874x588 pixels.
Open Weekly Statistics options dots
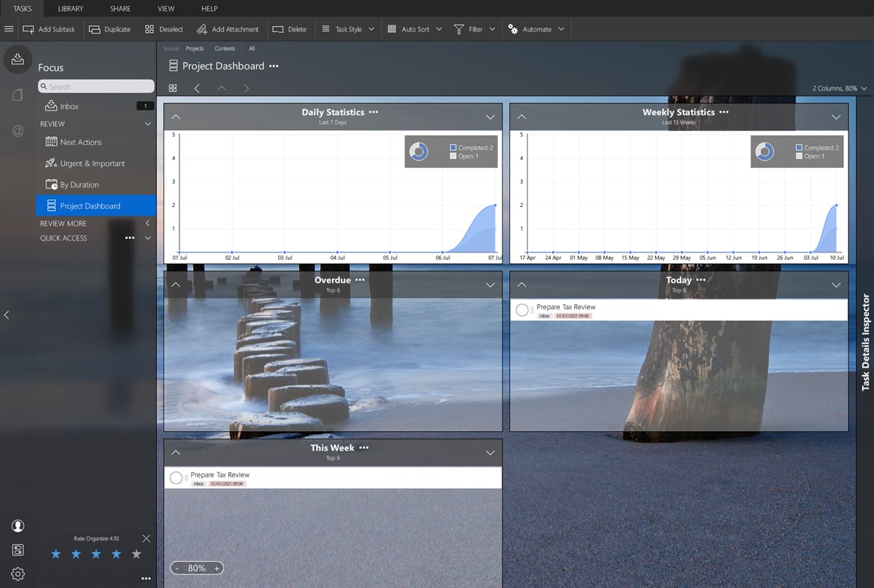[x=724, y=112]
